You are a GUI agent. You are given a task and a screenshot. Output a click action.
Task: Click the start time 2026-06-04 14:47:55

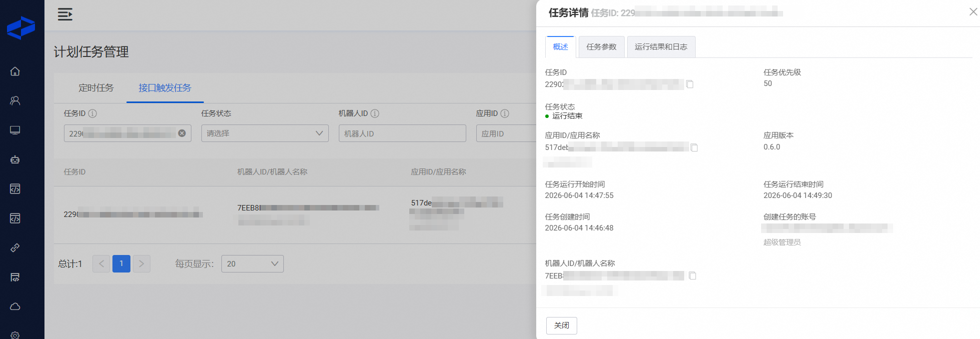[579, 195]
